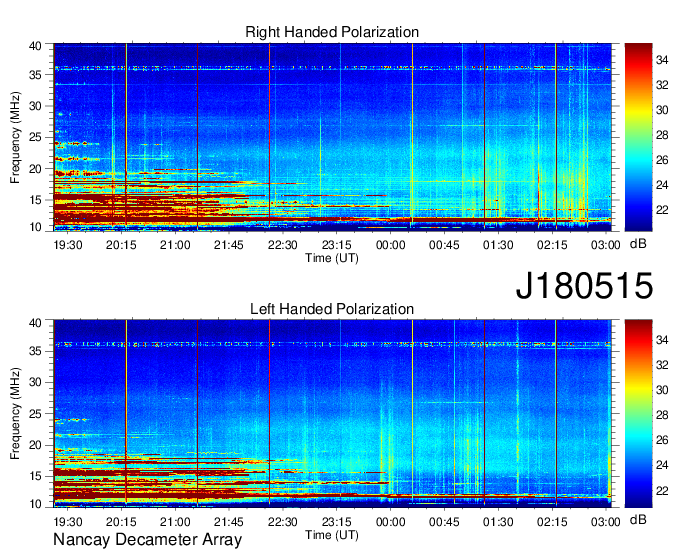Click 'Frequency (MHz)' label of right-handed plot
The width and height of the screenshot is (680, 552).
point(15,137)
